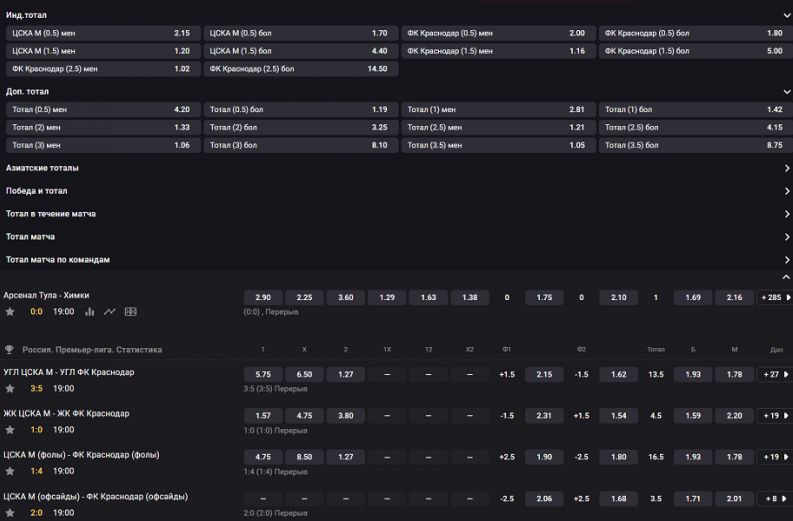Image resolution: width=793 pixels, height=521 pixels.
Task: Open the Россия. Премьер-лига. Статистика league link
Action: click(x=92, y=350)
